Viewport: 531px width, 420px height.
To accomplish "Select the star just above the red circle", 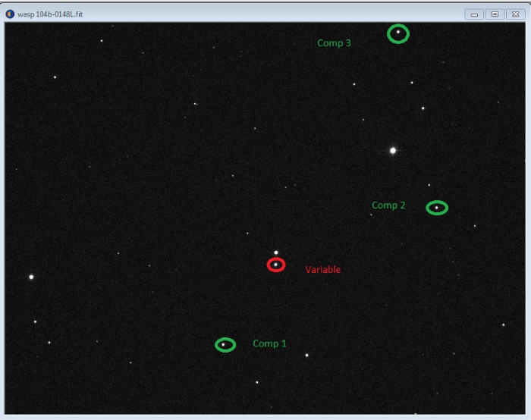I will click(276, 252).
